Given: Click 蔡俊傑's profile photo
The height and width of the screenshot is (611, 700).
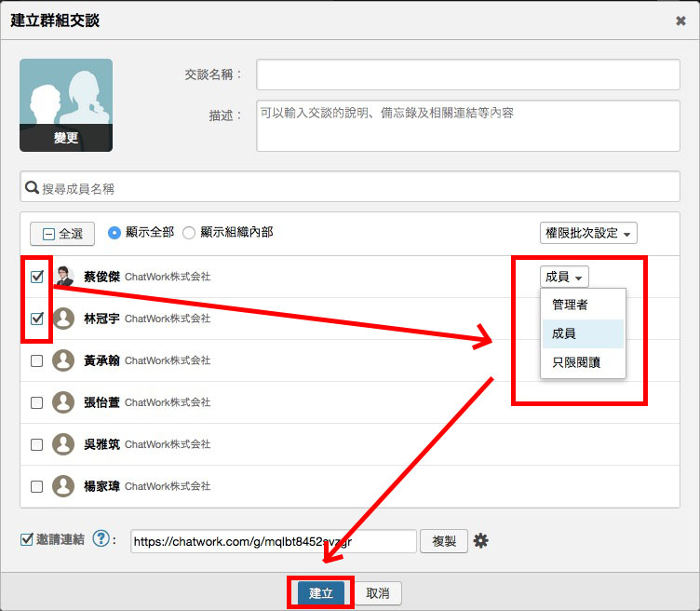Looking at the screenshot, I should pyautogui.click(x=63, y=276).
